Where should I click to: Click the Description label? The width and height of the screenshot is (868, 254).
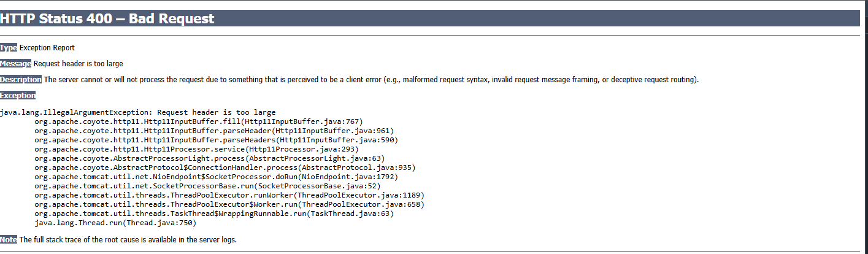coord(21,80)
